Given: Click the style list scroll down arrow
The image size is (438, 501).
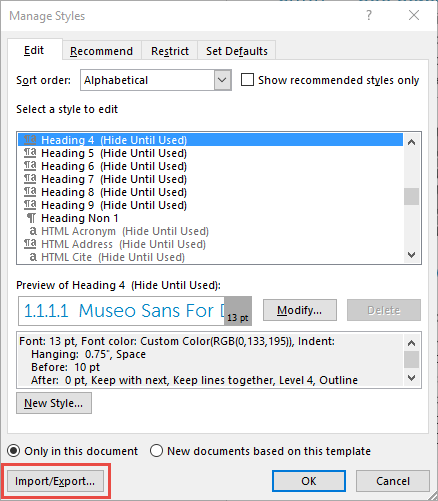Looking at the screenshot, I should point(412,255).
